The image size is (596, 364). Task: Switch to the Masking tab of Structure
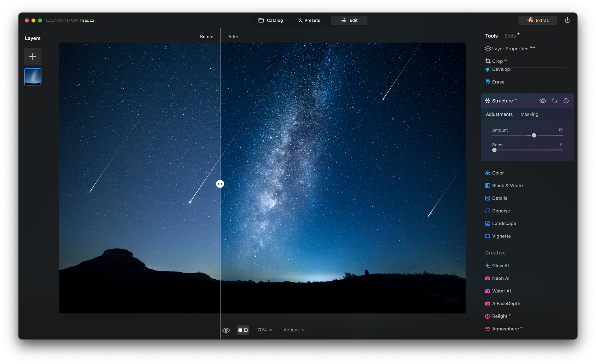(x=529, y=114)
